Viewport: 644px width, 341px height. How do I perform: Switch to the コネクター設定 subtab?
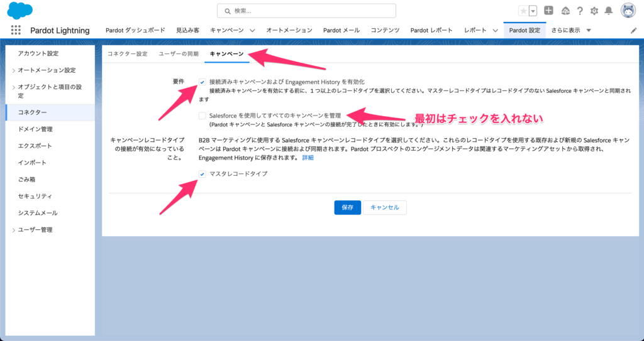tap(127, 54)
